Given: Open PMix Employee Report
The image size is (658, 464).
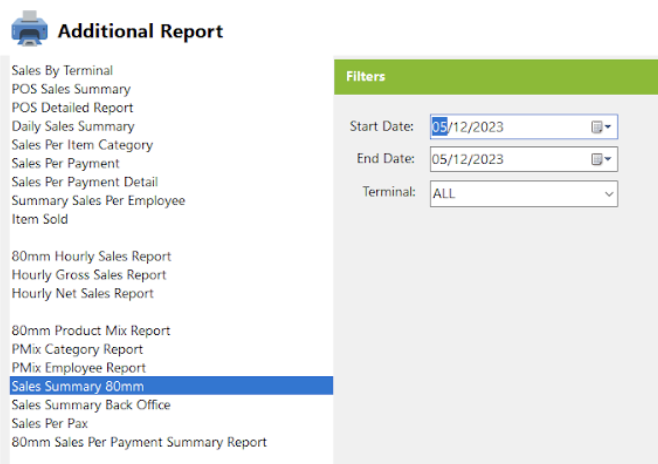Looking at the screenshot, I should (x=78, y=368).
